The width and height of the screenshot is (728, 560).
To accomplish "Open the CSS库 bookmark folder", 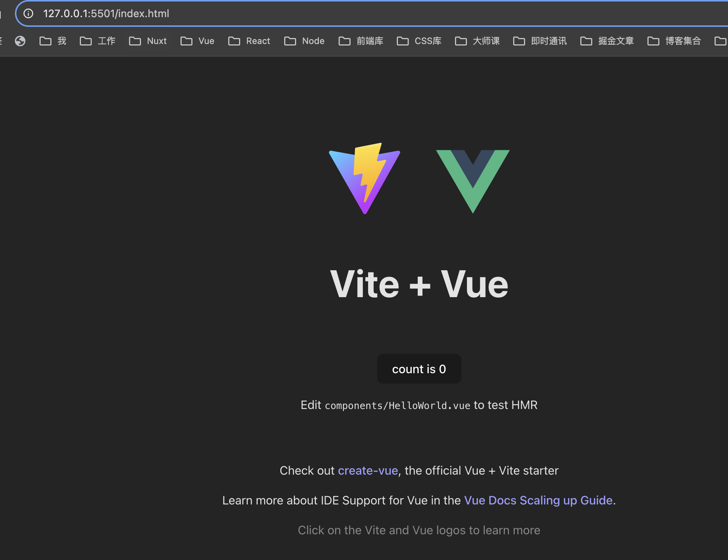I will pyautogui.click(x=419, y=41).
